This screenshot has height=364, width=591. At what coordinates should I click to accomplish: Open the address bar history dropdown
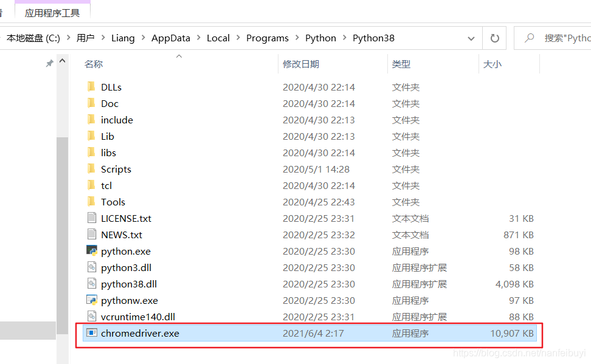471,38
